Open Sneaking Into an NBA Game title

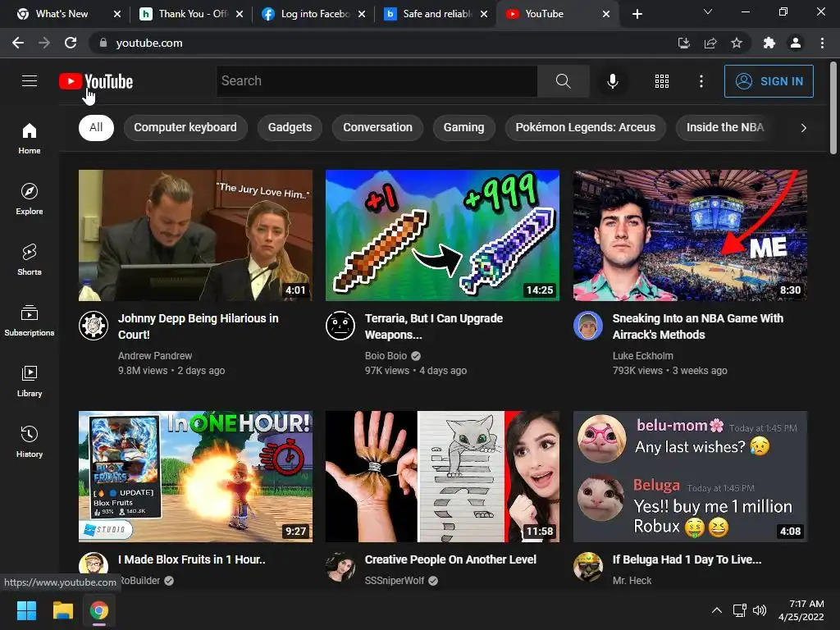[697, 326]
